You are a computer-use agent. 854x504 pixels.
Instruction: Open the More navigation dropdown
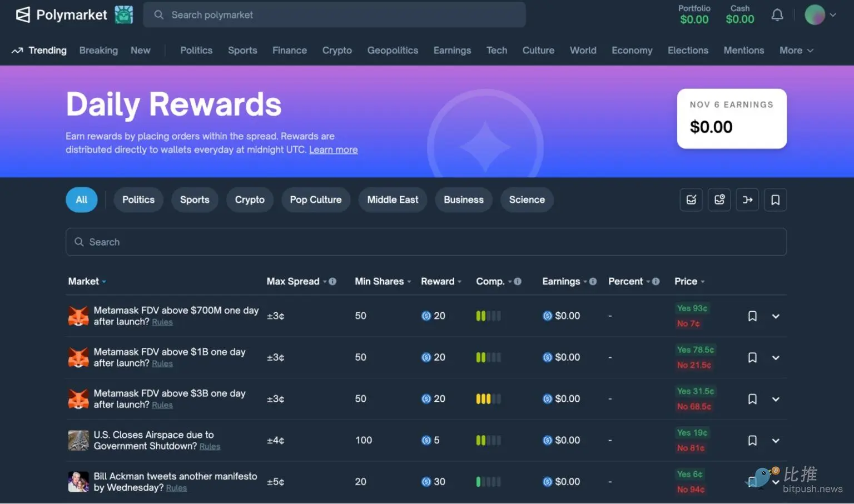coord(796,51)
